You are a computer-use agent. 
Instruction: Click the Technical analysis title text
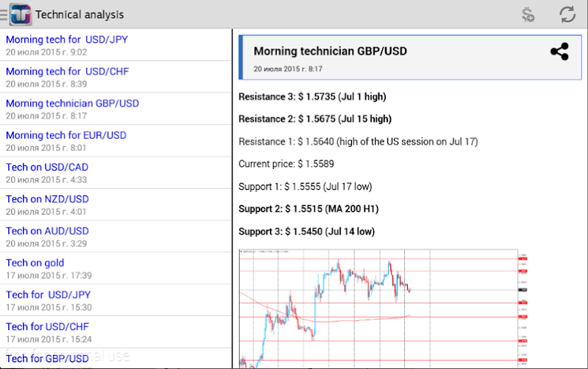[80, 15]
